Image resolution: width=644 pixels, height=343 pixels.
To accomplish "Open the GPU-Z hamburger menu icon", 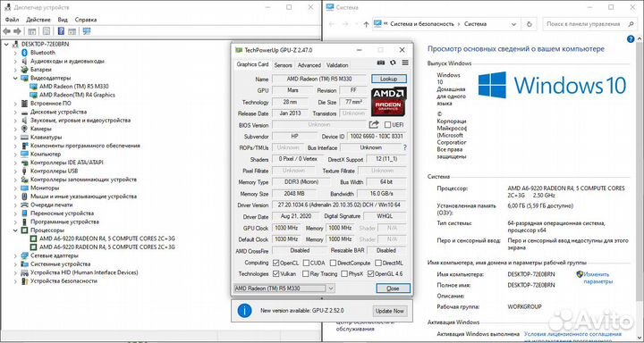I will [405, 63].
